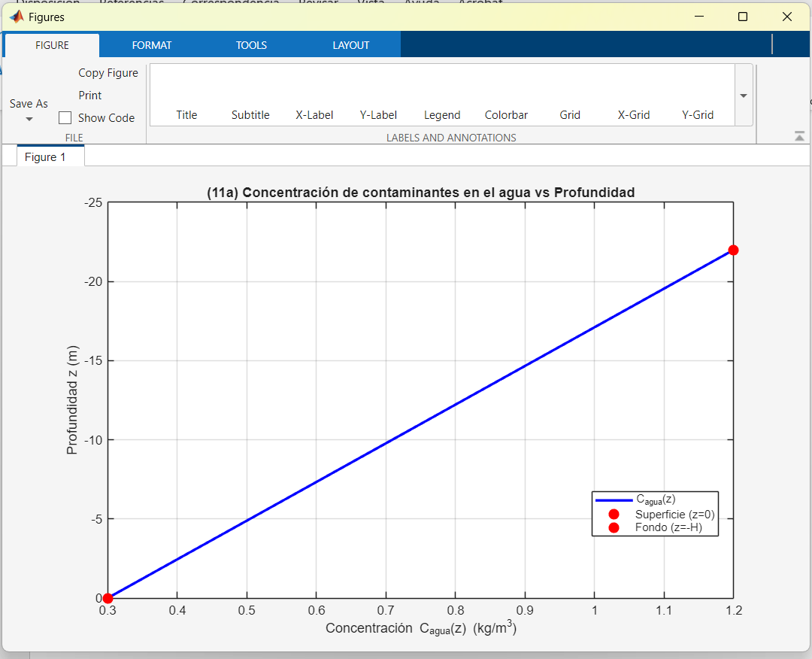Toggle the Y-Grid lines
Screen dimensions: 812x659
coord(698,114)
